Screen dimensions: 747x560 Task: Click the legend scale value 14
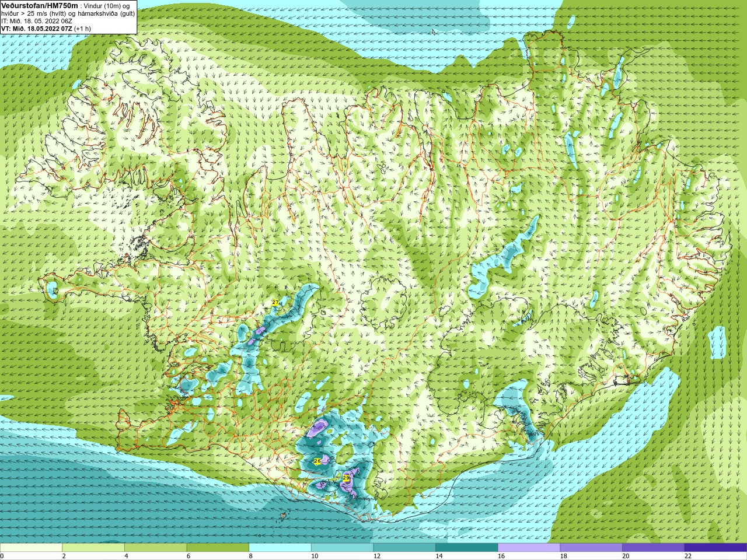[x=439, y=556]
